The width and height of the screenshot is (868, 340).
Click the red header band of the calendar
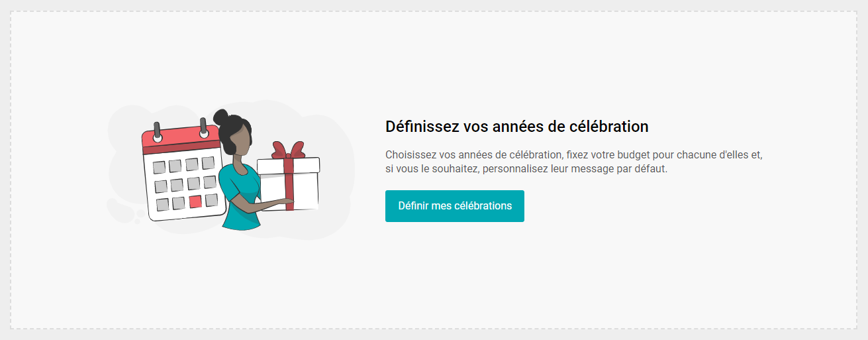tap(181, 140)
